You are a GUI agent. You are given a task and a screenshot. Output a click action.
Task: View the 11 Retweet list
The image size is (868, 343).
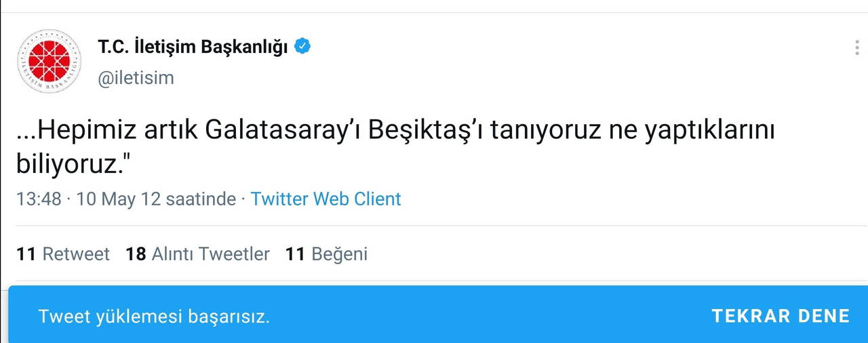pos(63,254)
